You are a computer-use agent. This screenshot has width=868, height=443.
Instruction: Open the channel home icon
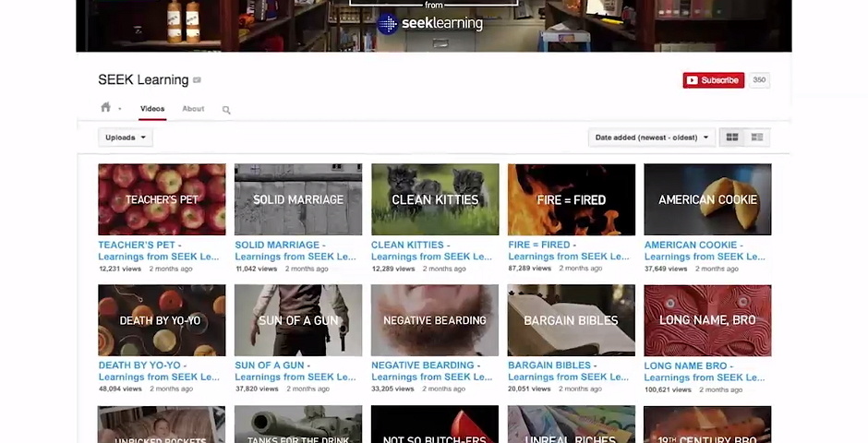106,107
